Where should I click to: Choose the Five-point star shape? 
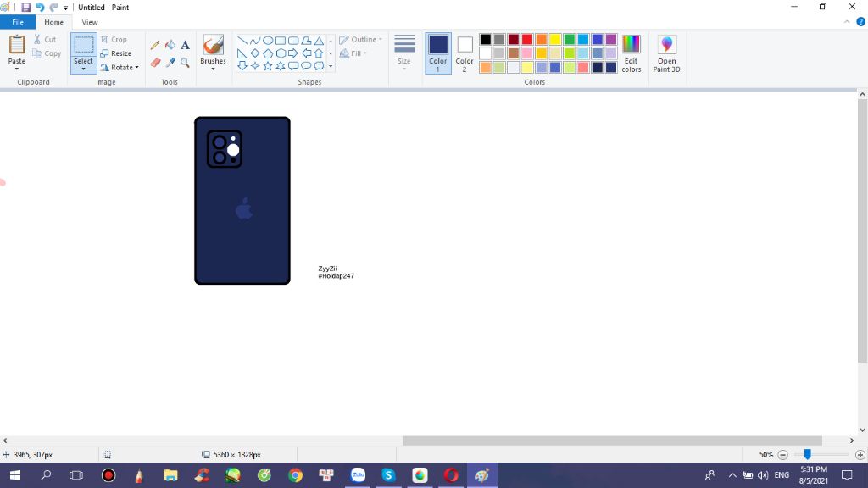click(267, 66)
